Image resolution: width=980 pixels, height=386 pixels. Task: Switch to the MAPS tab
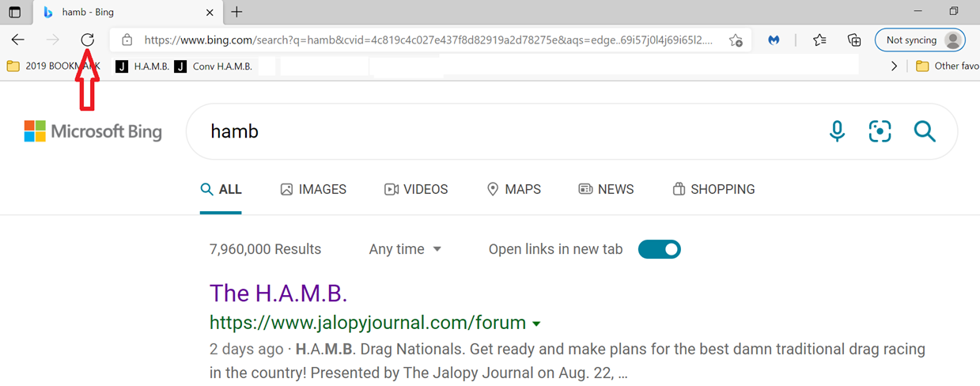tap(514, 189)
